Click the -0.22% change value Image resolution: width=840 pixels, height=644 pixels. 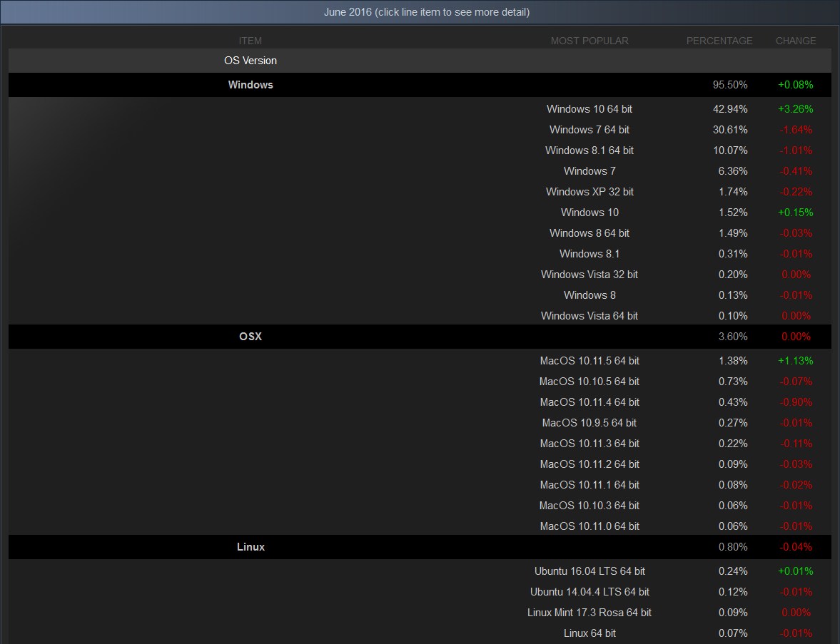pyautogui.click(x=796, y=192)
